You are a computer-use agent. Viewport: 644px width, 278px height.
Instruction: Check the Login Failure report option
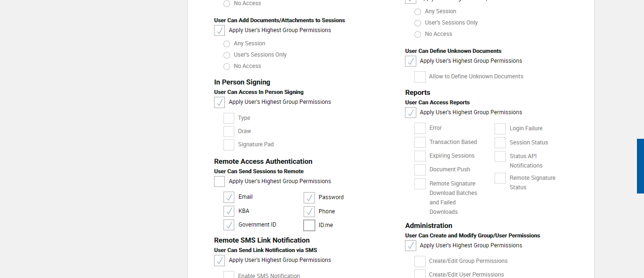500,129
